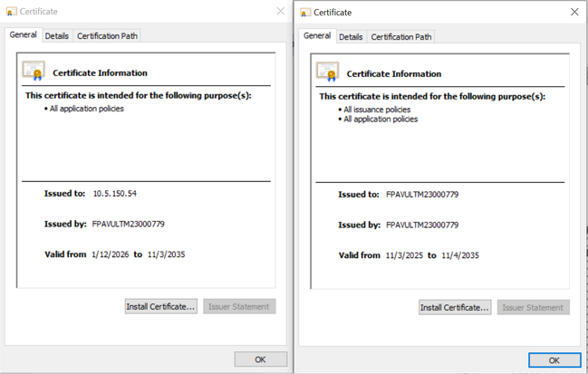The height and width of the screenshot is (374, 588).
Task: Switch to Certification Path in the 10.5.150.54 dialog
Action: click(108, 36)
